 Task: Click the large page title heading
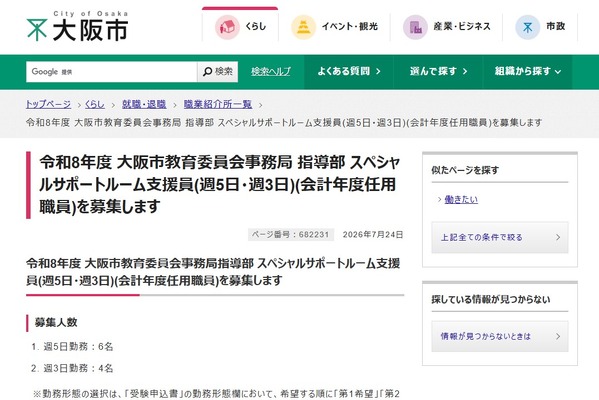coord(219,185)
